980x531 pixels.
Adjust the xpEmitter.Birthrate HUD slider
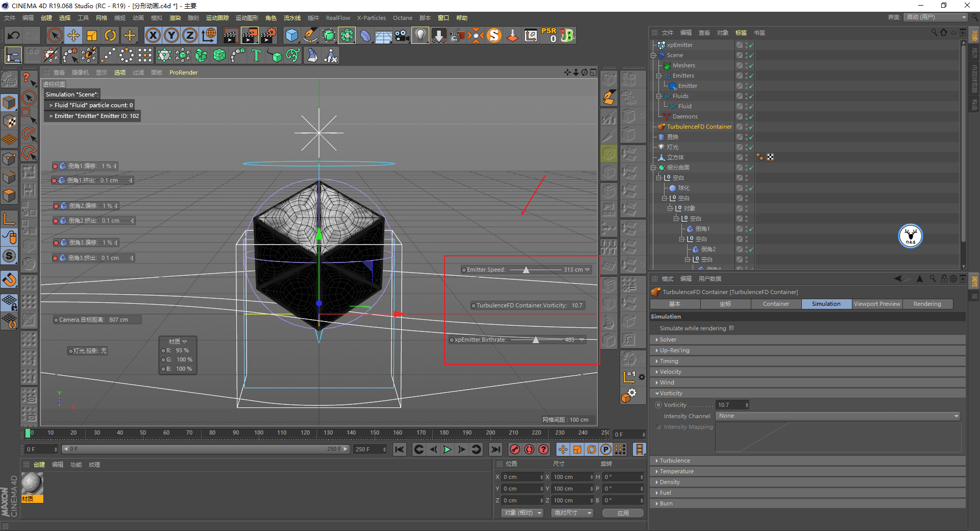[536, 340]
